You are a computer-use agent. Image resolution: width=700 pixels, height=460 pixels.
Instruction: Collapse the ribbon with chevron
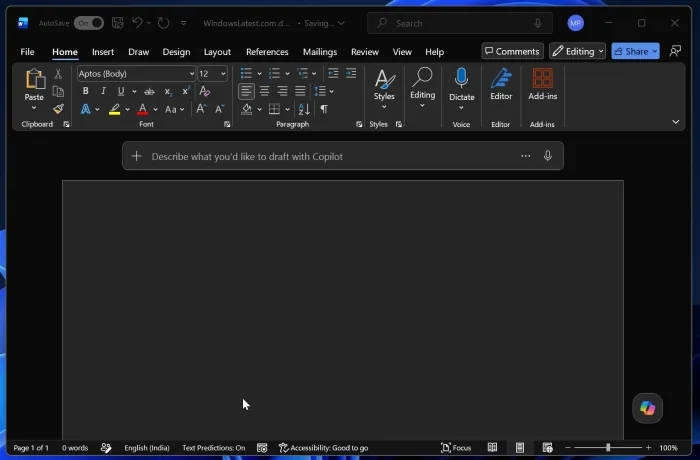tap(675, 122)
